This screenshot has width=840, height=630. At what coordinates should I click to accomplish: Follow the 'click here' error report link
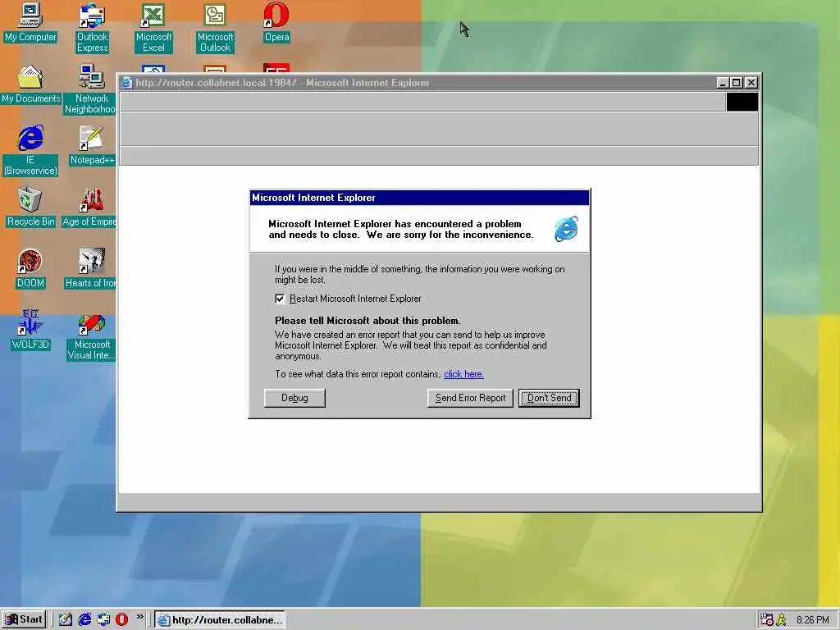coord(464,374)
